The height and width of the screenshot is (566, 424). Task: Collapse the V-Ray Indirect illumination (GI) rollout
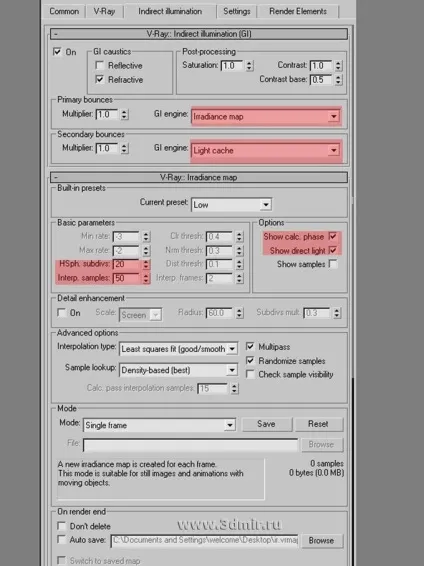click(199, 34)
